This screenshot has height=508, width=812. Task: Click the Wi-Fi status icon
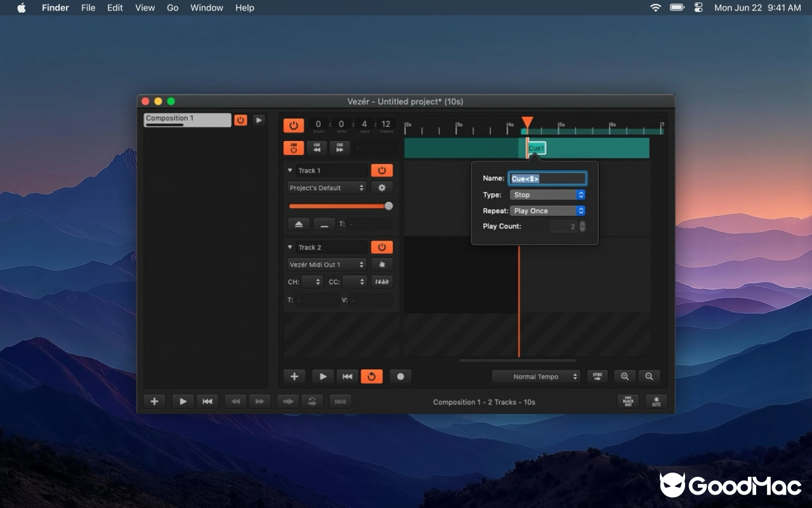[x=655, y=8]
